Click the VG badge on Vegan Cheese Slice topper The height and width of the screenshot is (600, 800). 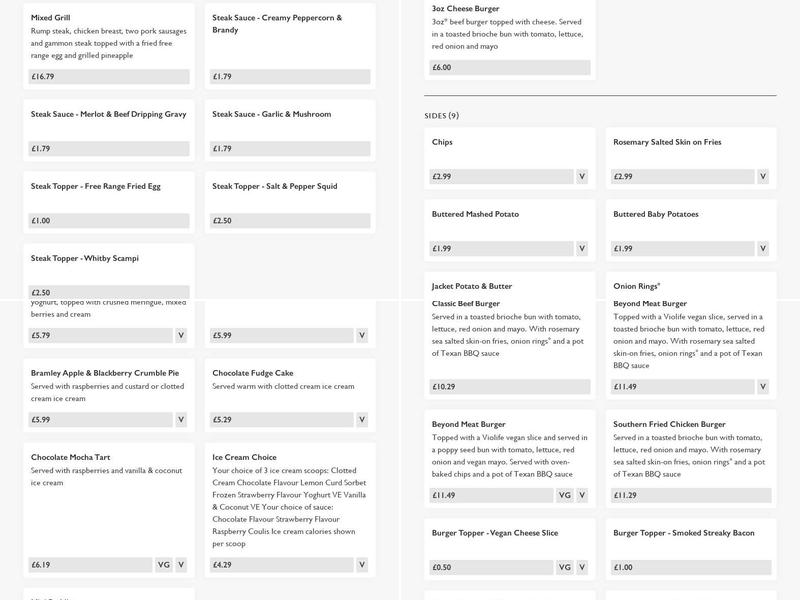pos(565,567)
